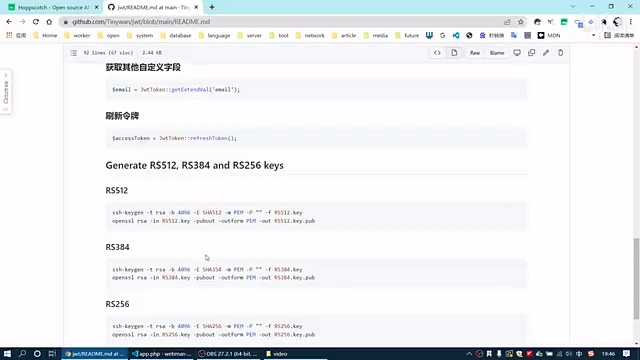Show the rendered file preview (document icon)
640x360 pixels.
coord(454,53)
